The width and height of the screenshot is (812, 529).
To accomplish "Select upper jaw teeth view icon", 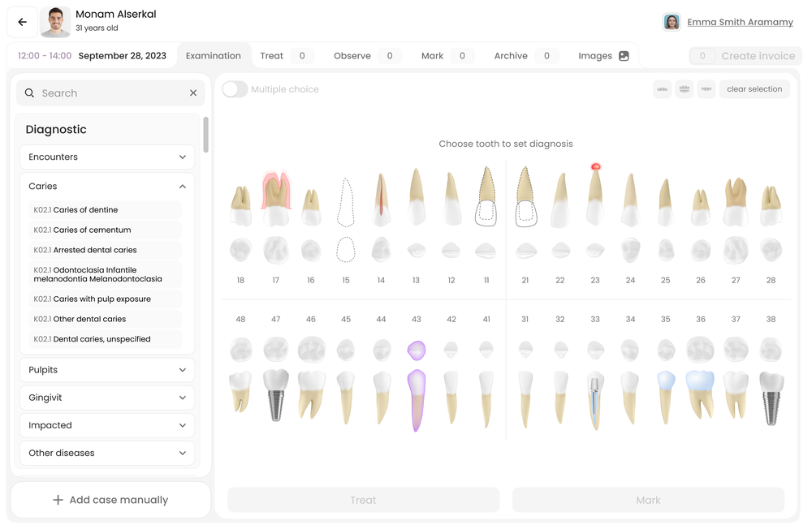I will click(x=663, y=89).
